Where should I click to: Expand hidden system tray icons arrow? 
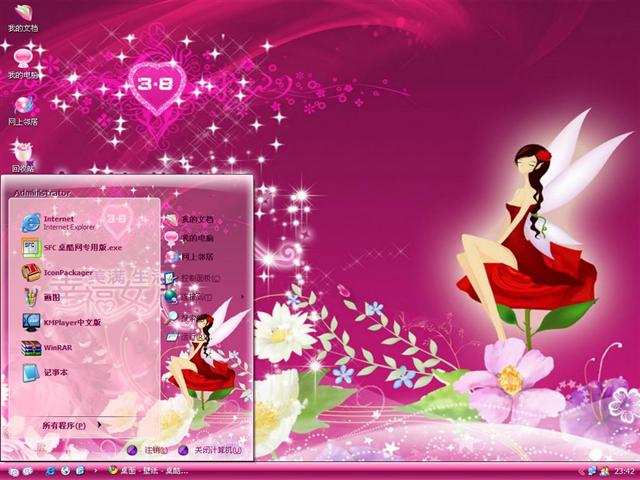coord(580,471)
